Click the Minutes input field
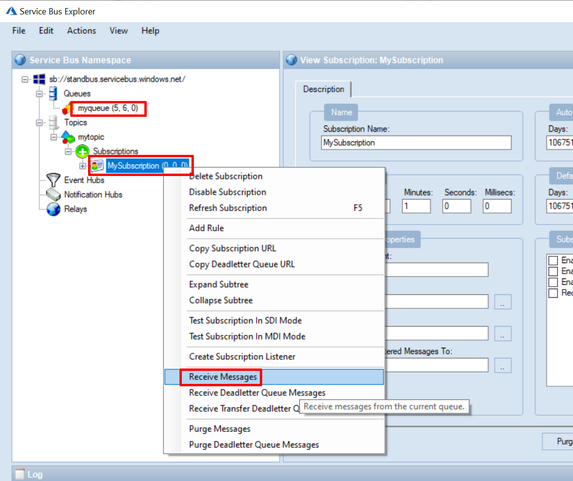The width and height of the screenshot is (573, 481). [416, 206]
